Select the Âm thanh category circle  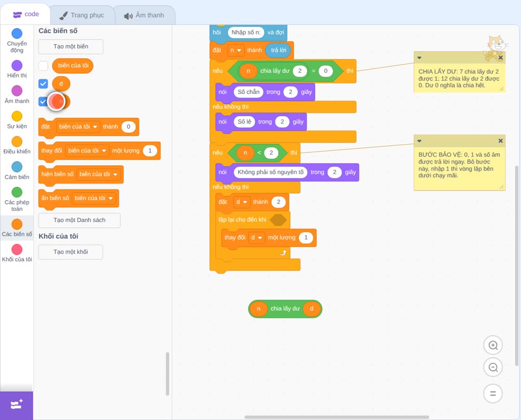point(17,91)
